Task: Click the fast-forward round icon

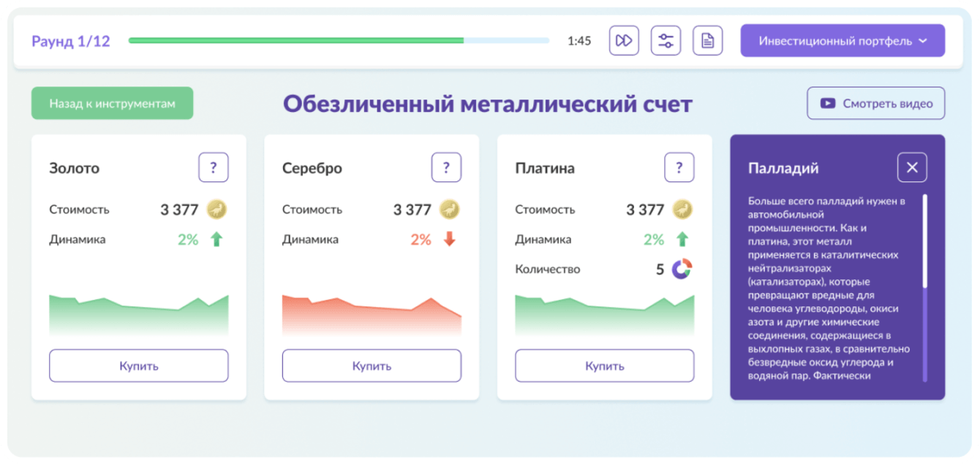Action: pos(624,41)
